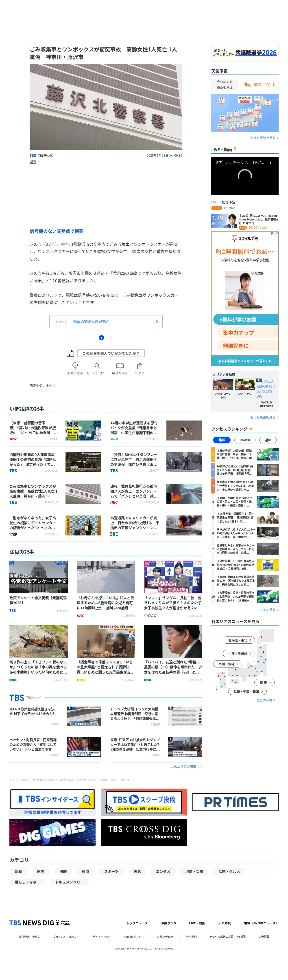Select the 24時間 ranking tab
The height and width of the screenshot is (980, 288).
(x=245, y=440)
